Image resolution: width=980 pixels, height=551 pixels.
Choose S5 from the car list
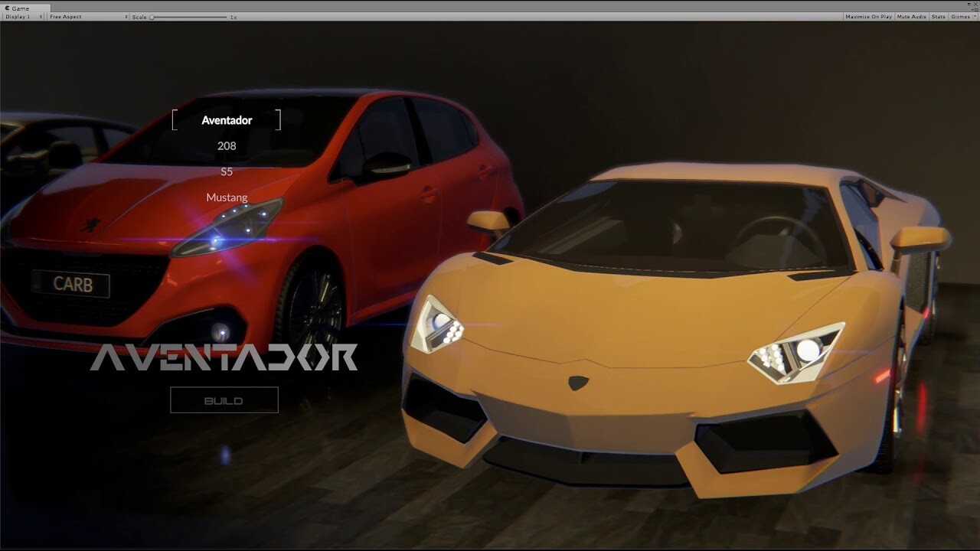227,171
